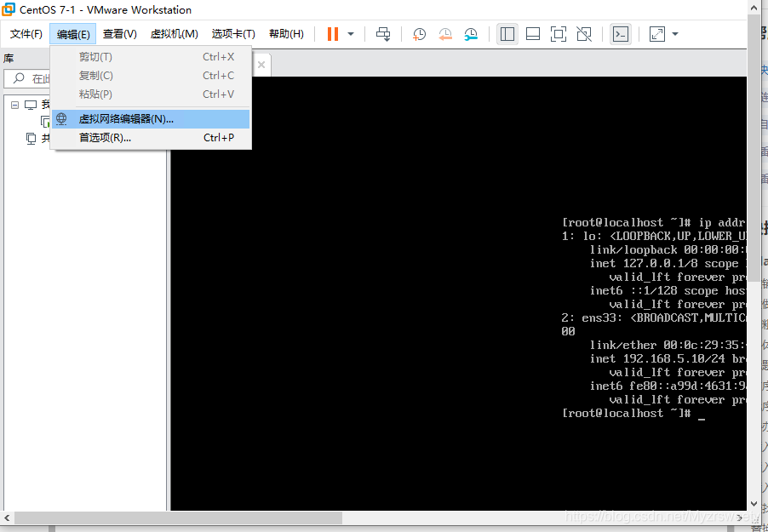The width and height of the screenshot is (768, 532).
Task: Open 首选项(R)... from the edit menu
Action: [151, 138]
